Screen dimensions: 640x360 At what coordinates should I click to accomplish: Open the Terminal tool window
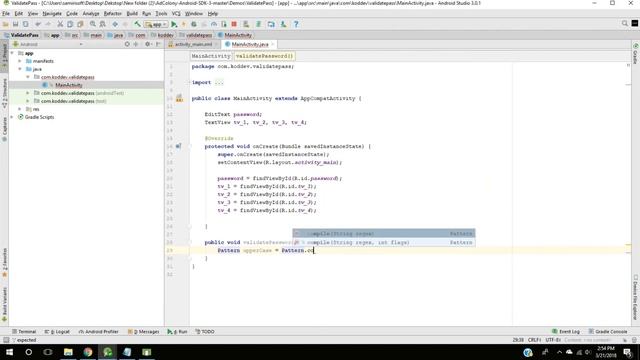pos(24,331)
